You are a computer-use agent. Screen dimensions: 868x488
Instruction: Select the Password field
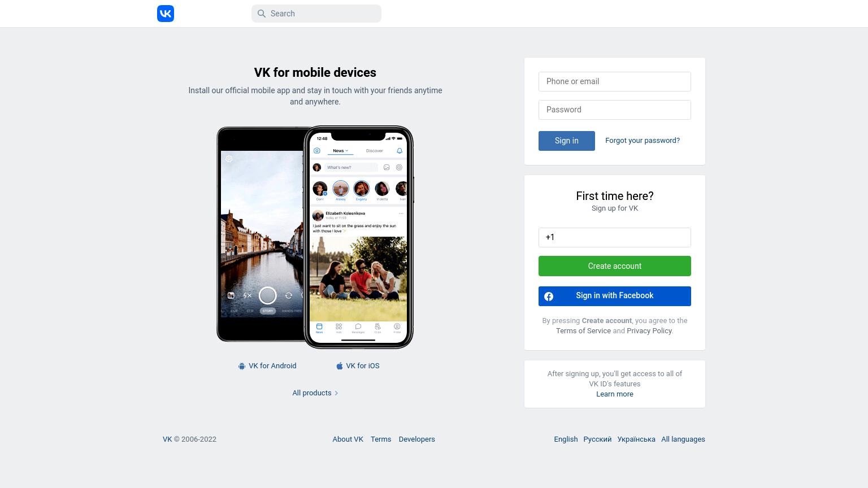pyautogui.click(x=615, y=110)
